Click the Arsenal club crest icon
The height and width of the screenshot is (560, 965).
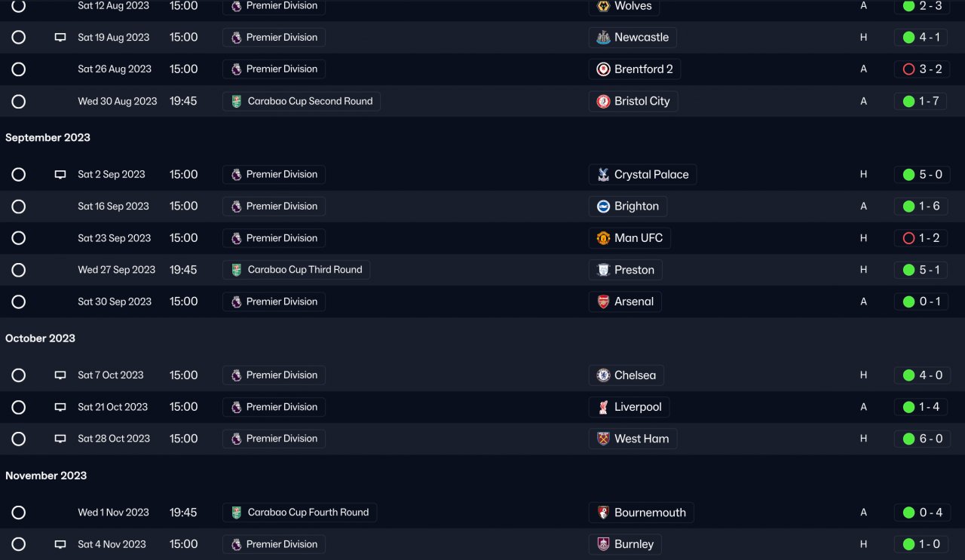coord(603,301)
